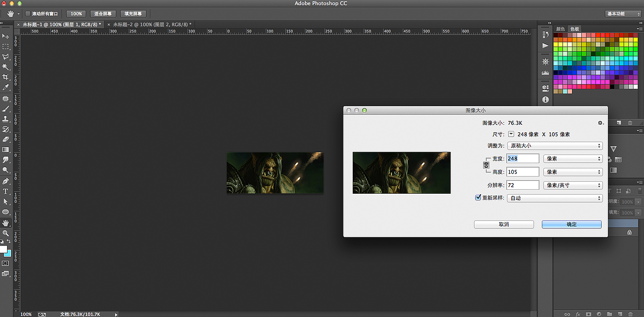Click the 适合屏幕 button

(x=103, y=14)
